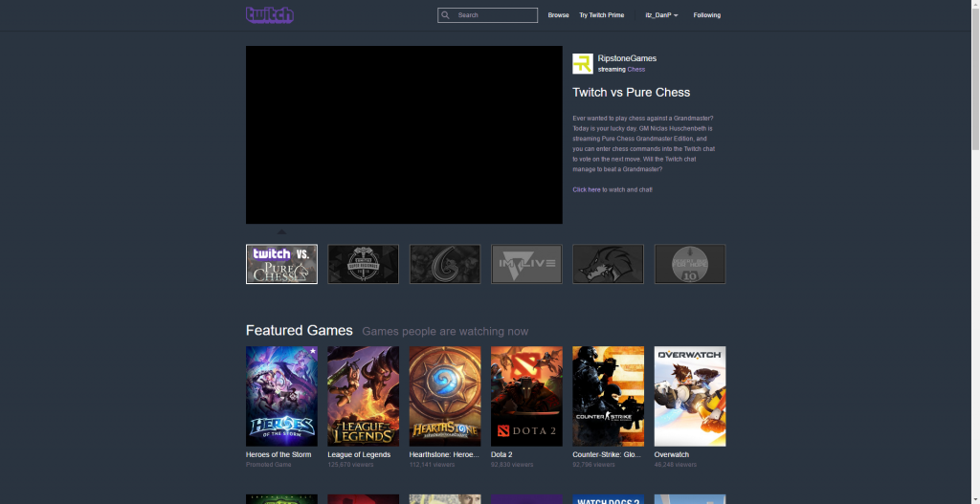Open the Browse page
980x504 pixels.
(558, 15)
